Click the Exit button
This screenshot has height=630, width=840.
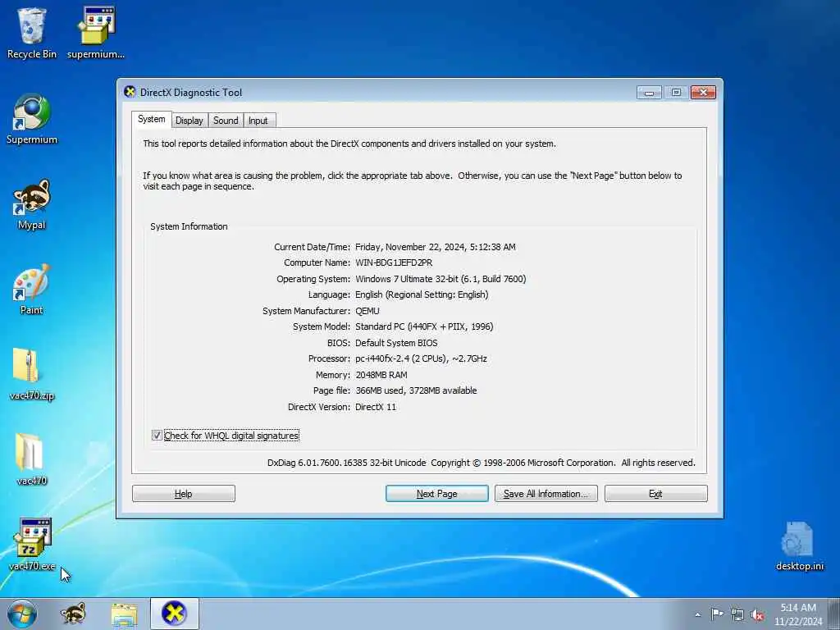655,493
